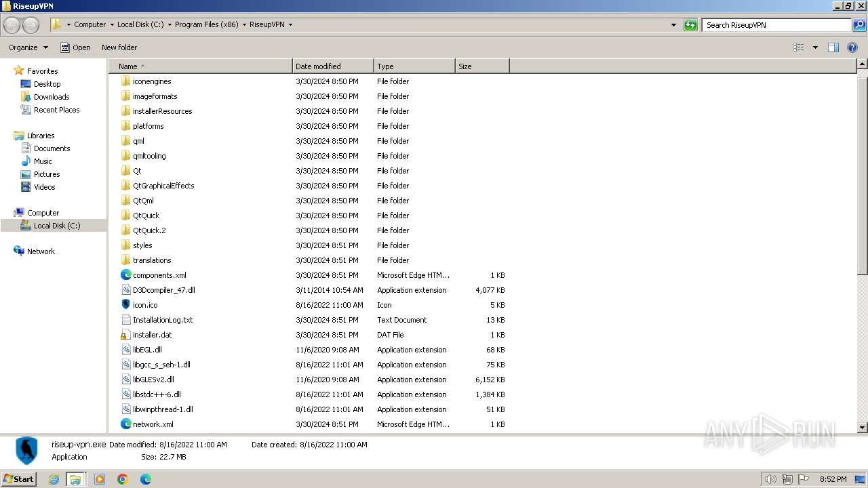The image size is (868, 488).
Task: Click the riseup-vpn.exe bird icon in details pane
Action: point(26,451)
